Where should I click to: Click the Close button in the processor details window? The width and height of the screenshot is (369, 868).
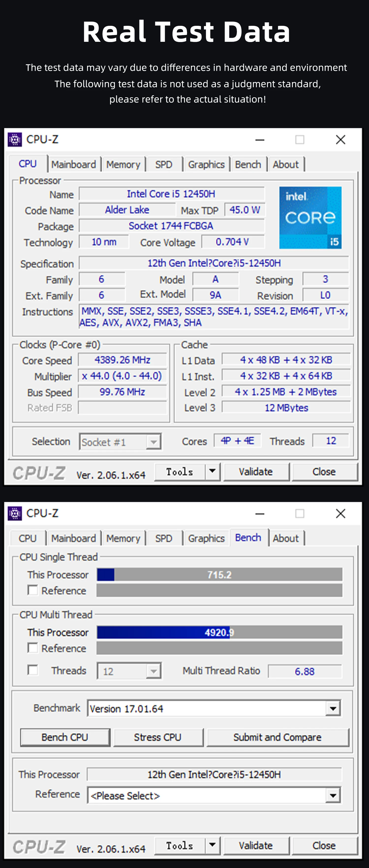coord(324,471)
